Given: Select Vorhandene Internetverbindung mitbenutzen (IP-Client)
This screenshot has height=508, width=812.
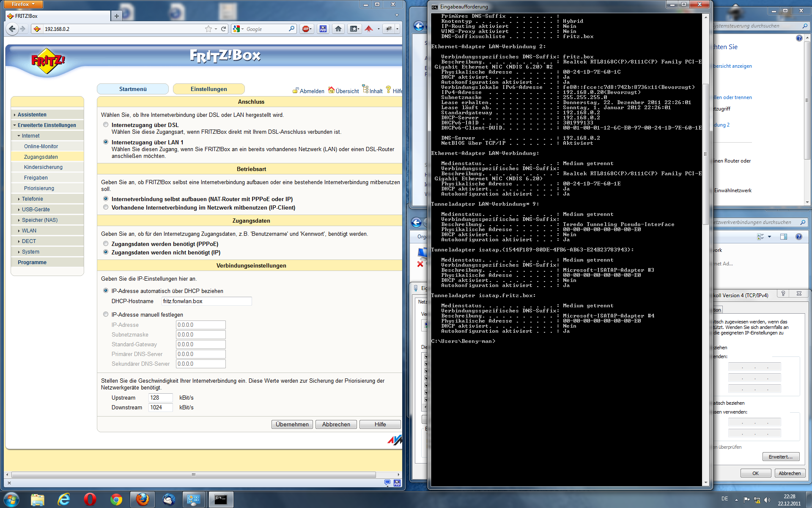Looking at the screenshot, I should click(x=106, y=207).
